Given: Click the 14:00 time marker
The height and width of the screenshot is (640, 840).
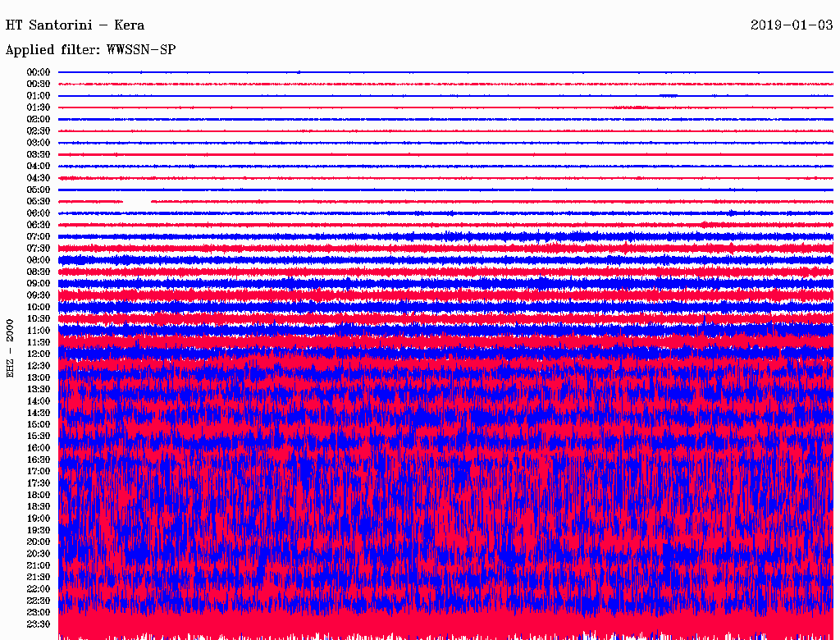Looking at the screenshot, I should point(39,401).
